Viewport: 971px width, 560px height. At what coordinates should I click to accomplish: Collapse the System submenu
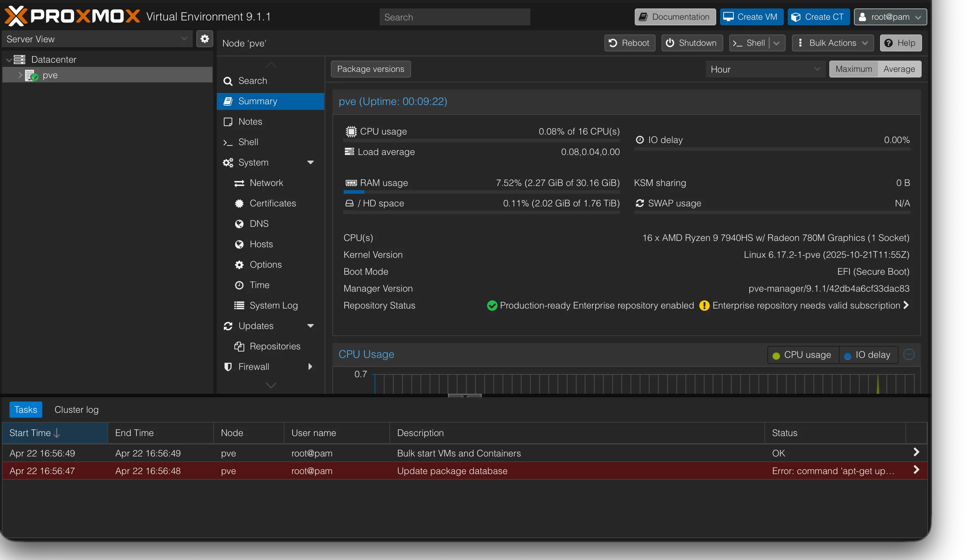310,162
